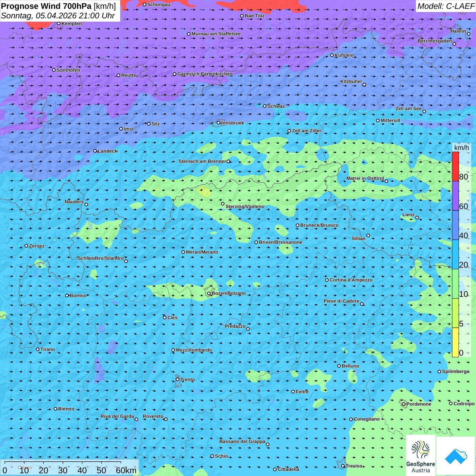476x476 pixels.
Task: Click the Bozen/Bolzano city marker
Action: (x=209, y=293)
